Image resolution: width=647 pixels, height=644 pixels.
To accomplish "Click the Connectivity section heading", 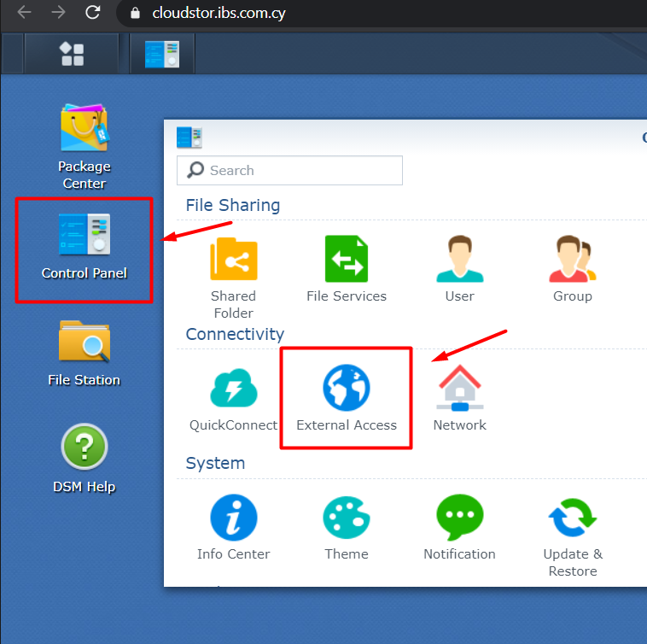I will [235, 334].
